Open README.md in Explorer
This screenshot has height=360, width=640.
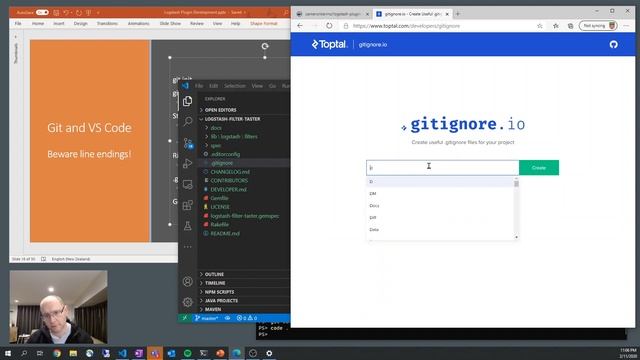(225, 233)
